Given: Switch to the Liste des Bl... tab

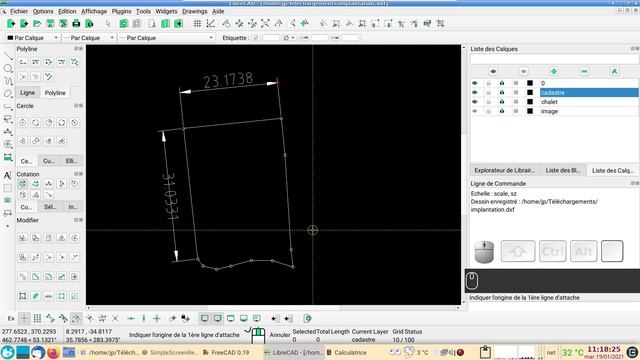Looking at the screenshot, I should (x=563, y=170).
